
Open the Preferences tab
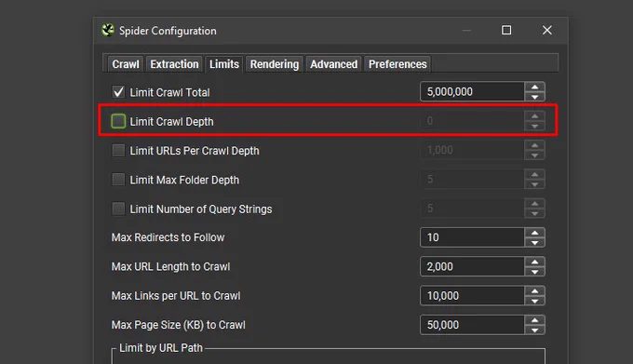pyautogui.click(x=397, y=64)
